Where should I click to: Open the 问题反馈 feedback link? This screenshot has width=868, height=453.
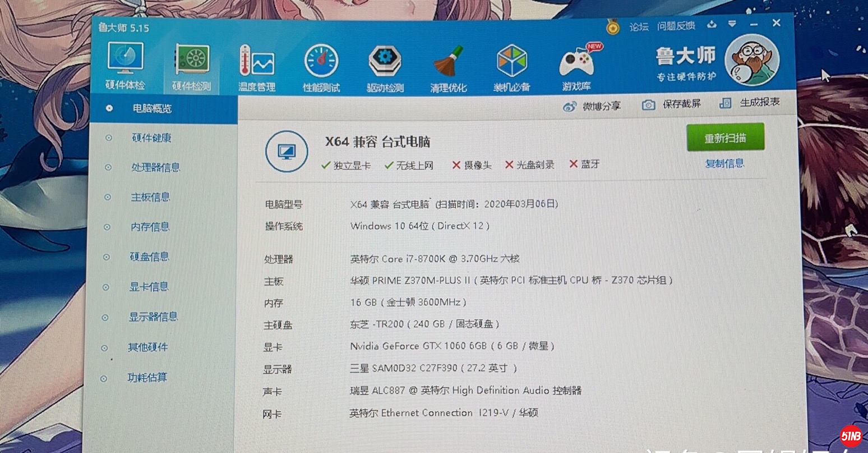676,26
